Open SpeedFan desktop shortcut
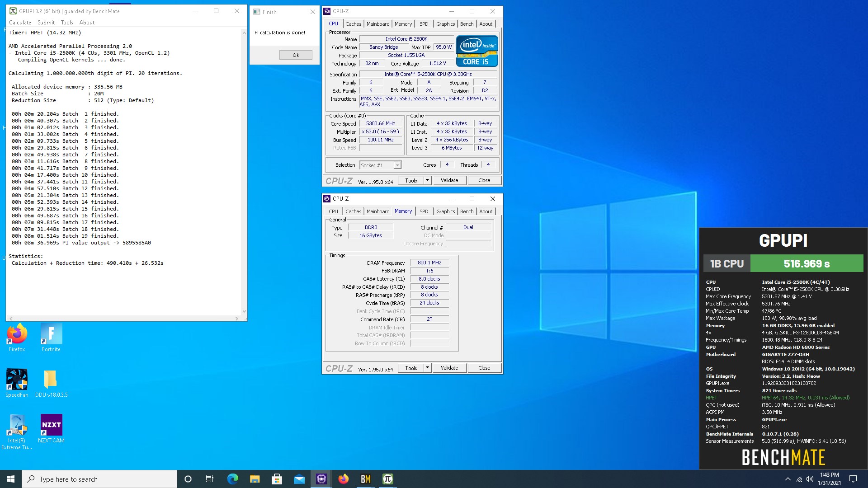Viewport: 868px width, 488px height. click(17, 383)
